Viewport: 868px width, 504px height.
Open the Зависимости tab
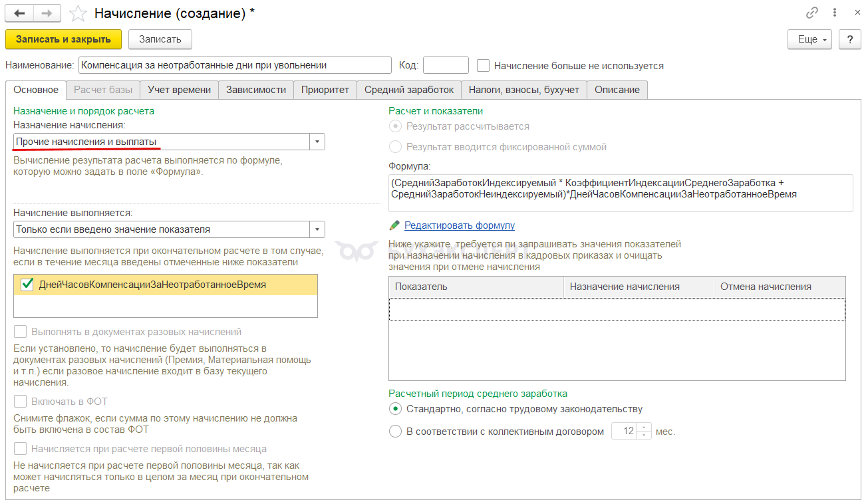(256, 90)
